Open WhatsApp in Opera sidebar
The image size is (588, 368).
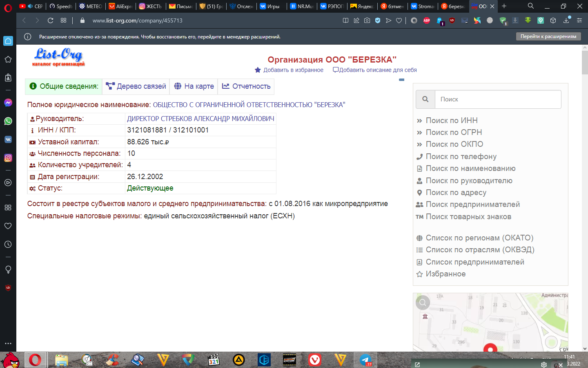pos(8,121)
